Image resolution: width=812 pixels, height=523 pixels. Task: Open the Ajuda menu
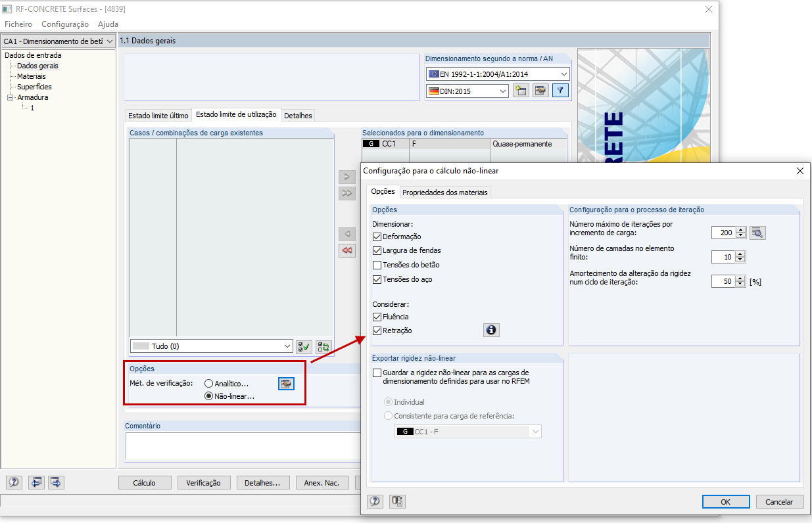(108, 24)
